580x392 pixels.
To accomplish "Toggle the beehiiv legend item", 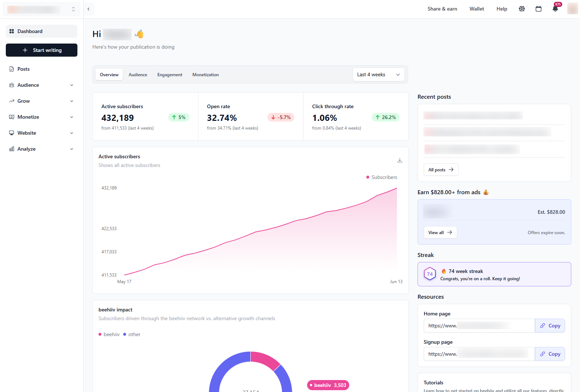I will pyautogui.click(x=109, y=334).
